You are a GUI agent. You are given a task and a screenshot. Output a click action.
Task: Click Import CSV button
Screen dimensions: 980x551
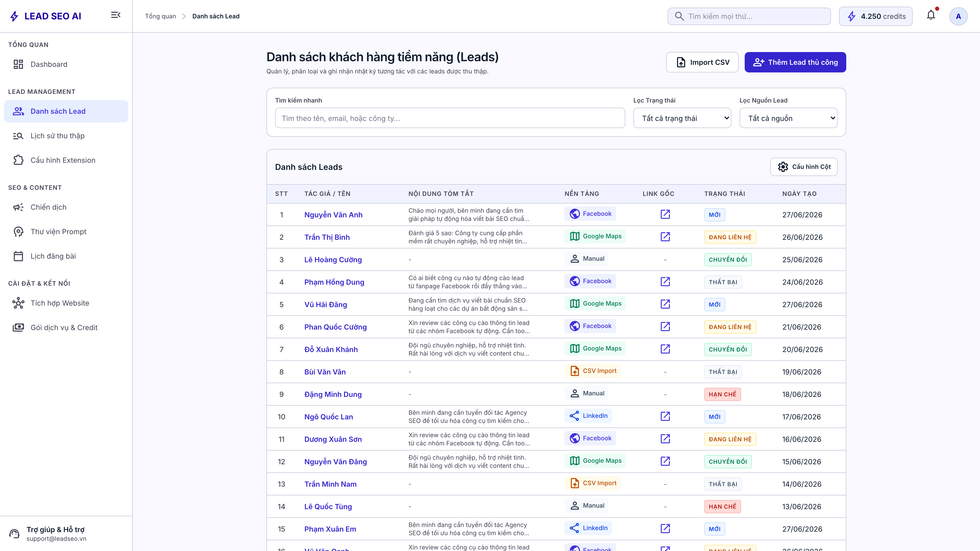tap(702, 62)
